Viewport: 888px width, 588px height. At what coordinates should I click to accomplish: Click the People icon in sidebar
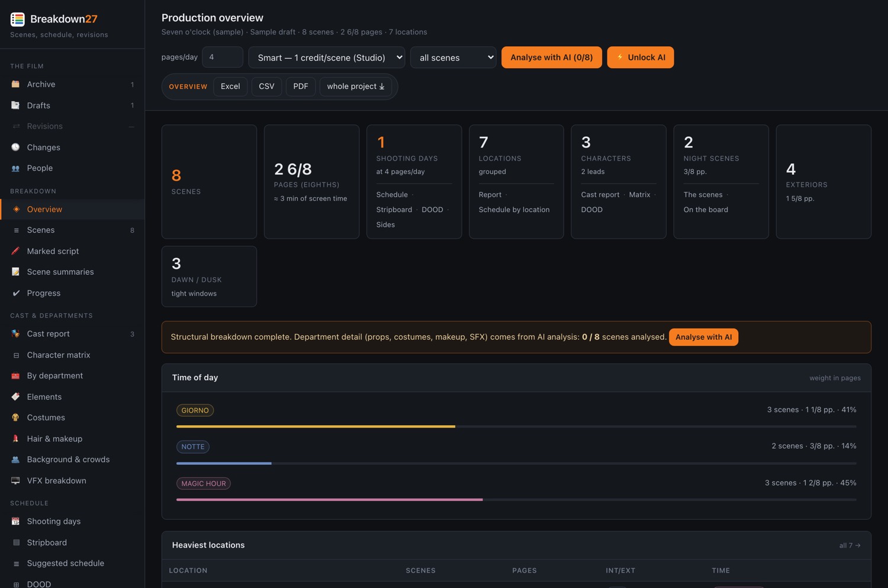[x=15, y=168]
